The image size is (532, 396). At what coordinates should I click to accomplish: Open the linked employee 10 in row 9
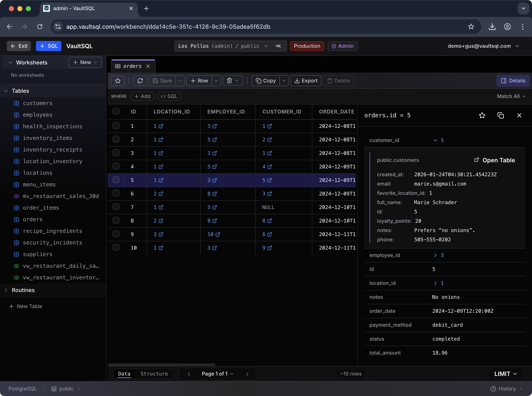[218, 234]
